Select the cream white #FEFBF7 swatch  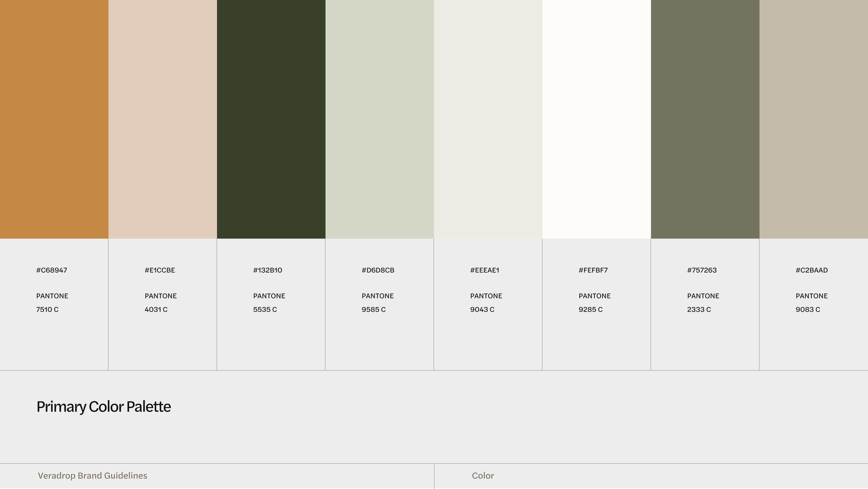tap(597, 119)
